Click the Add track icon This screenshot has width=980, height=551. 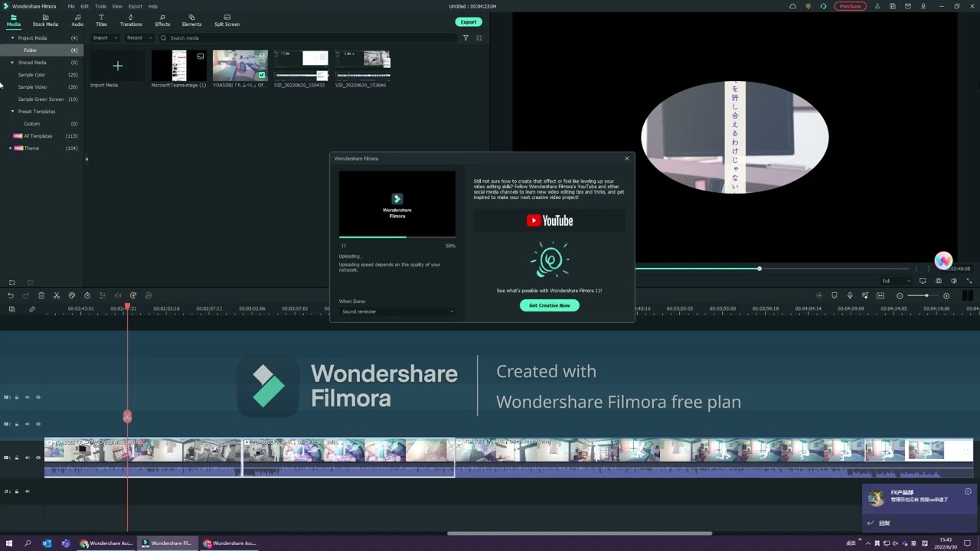[x=11, y=309]
